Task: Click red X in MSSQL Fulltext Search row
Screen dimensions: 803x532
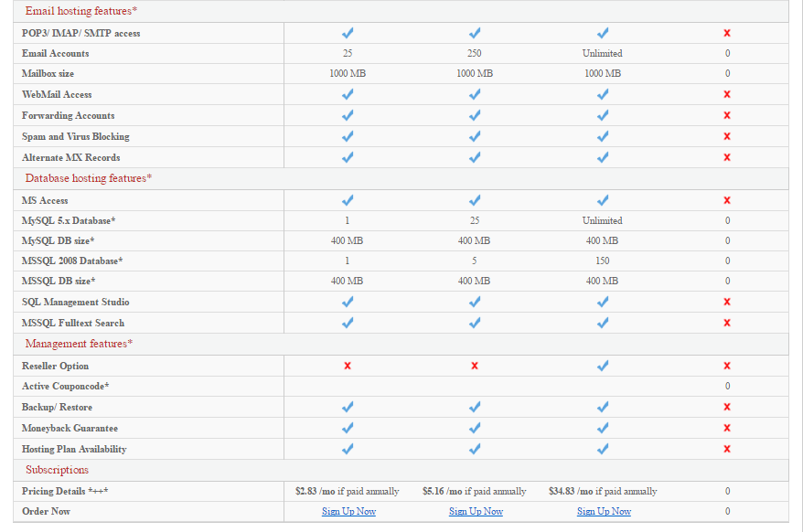Action: (727, 323)
